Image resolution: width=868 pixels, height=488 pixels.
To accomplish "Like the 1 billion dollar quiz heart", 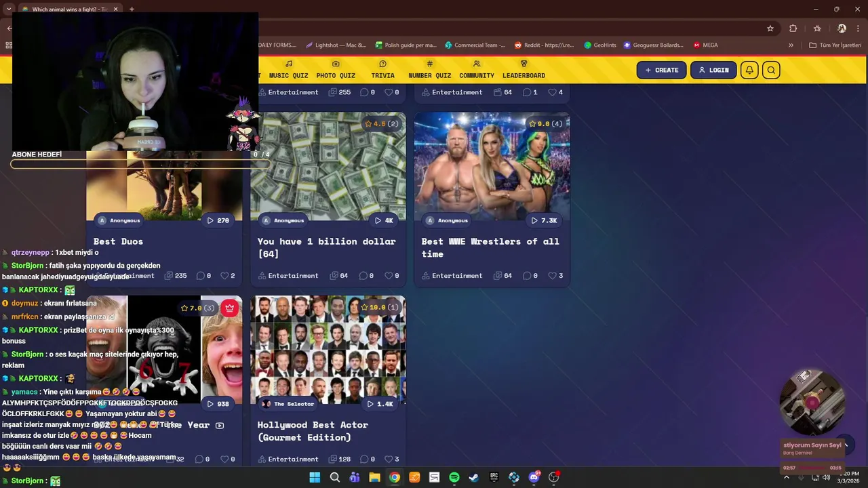I will (389, 276).
